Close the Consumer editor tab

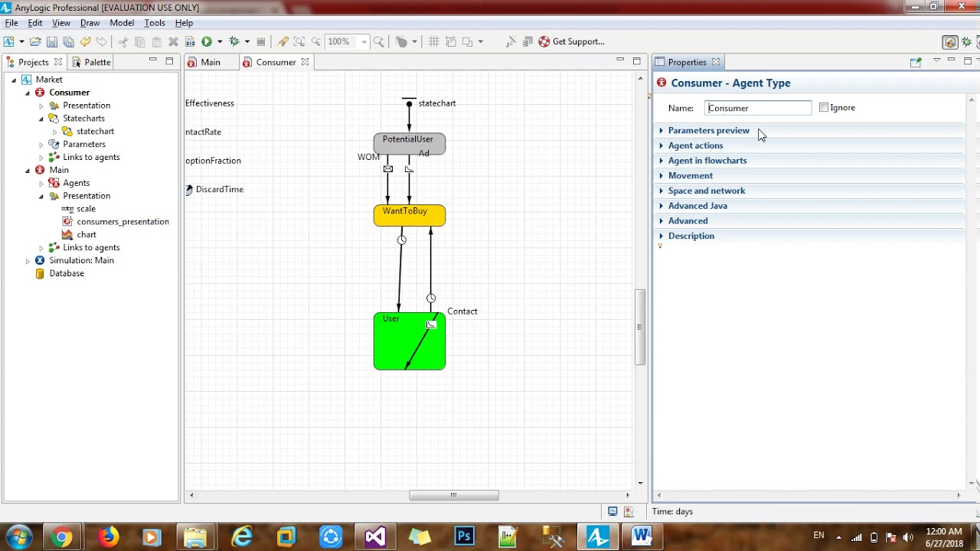(305, 62)
